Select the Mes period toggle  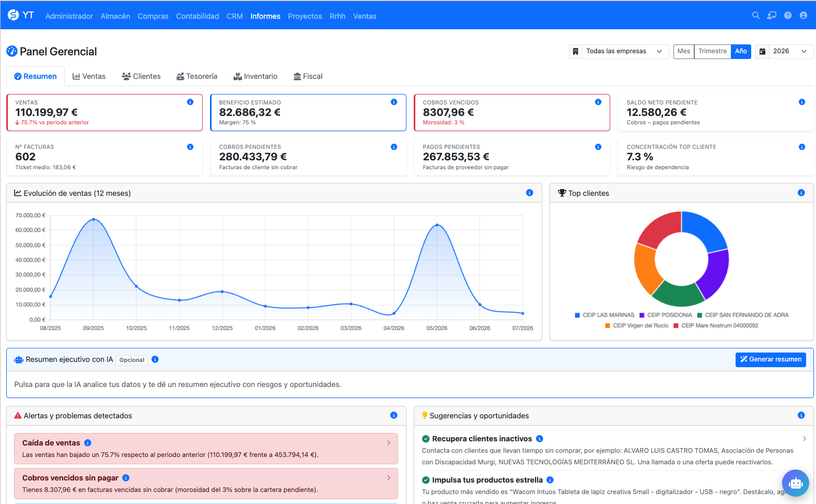684,51
